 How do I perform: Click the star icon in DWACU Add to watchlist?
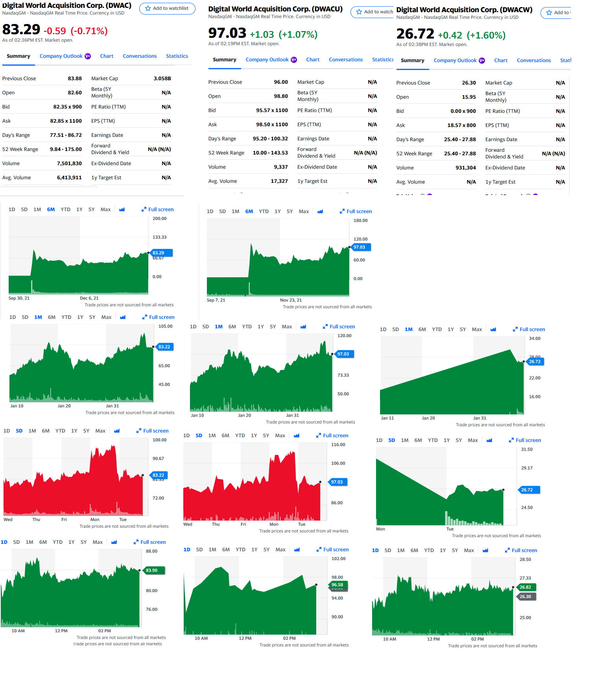359,12
